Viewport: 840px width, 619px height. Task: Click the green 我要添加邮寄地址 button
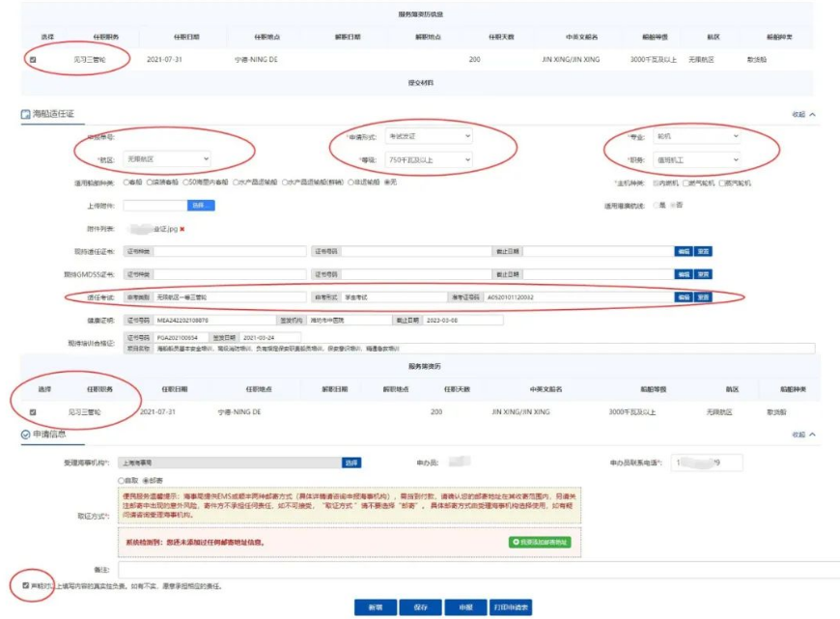(538, 543)
